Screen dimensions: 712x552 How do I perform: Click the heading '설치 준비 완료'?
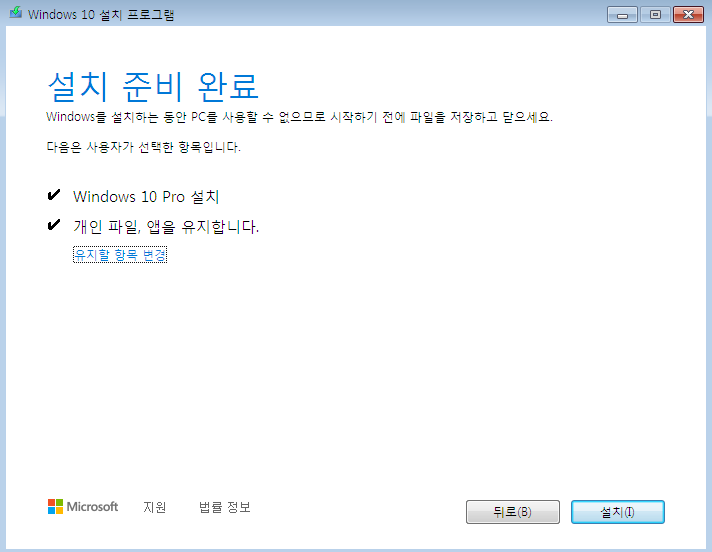(x=153, y=86)
